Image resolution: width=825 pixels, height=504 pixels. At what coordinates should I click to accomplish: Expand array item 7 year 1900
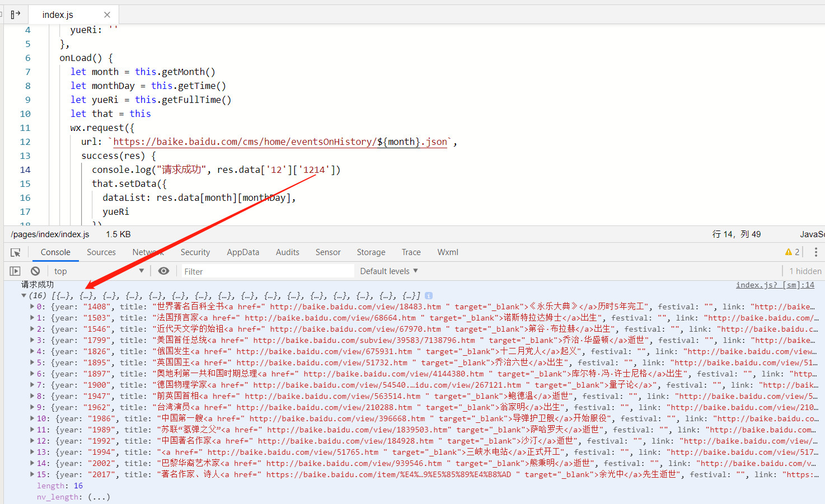32,385
